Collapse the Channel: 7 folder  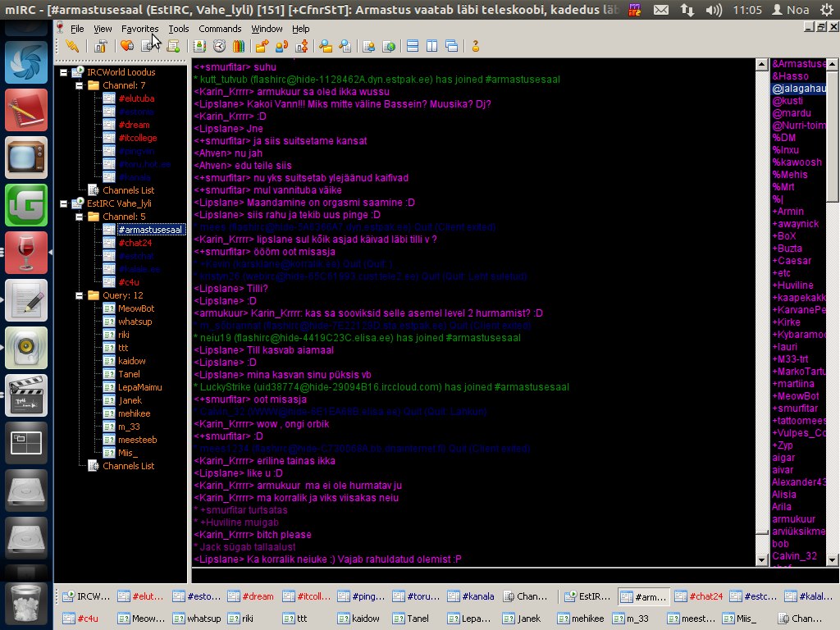coord(80,85)
